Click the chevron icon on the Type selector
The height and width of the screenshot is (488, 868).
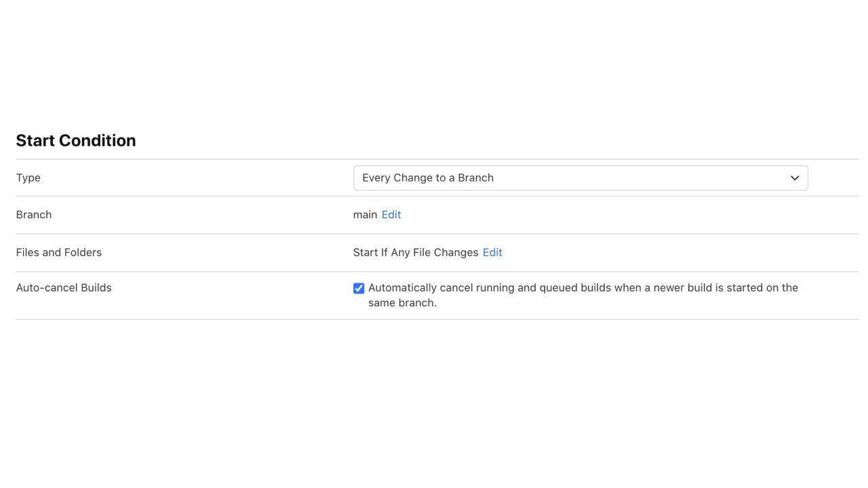(x=794, y=178)
